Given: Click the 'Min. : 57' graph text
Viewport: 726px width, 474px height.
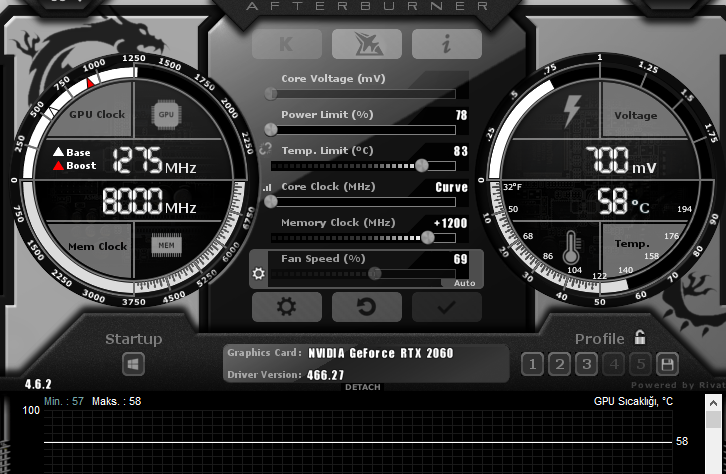Looking at the screenshot, I should point(64,401).
